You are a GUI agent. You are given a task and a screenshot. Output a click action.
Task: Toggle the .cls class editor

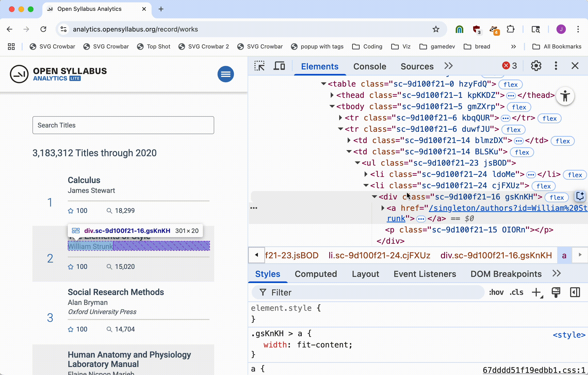(516, 292)
